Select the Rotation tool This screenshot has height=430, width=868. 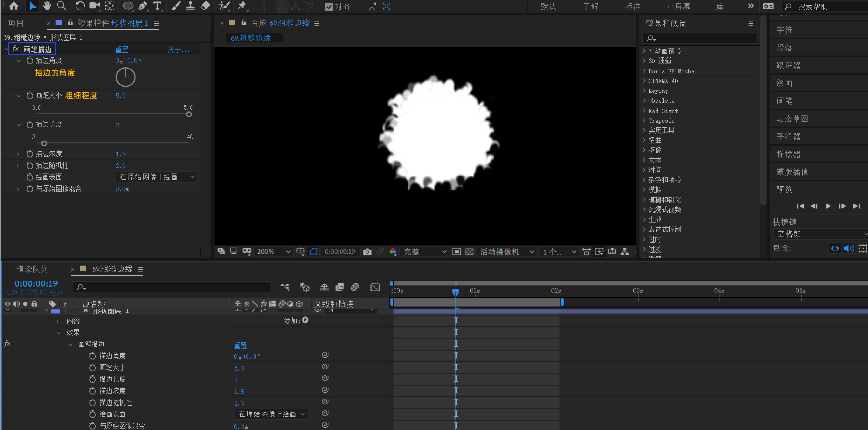[x=80, y=6]
